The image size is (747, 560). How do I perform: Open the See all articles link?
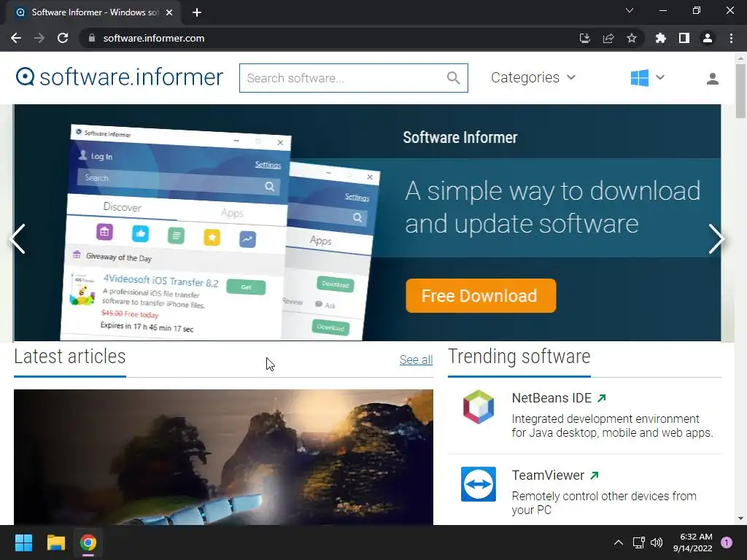click(416, 360)
